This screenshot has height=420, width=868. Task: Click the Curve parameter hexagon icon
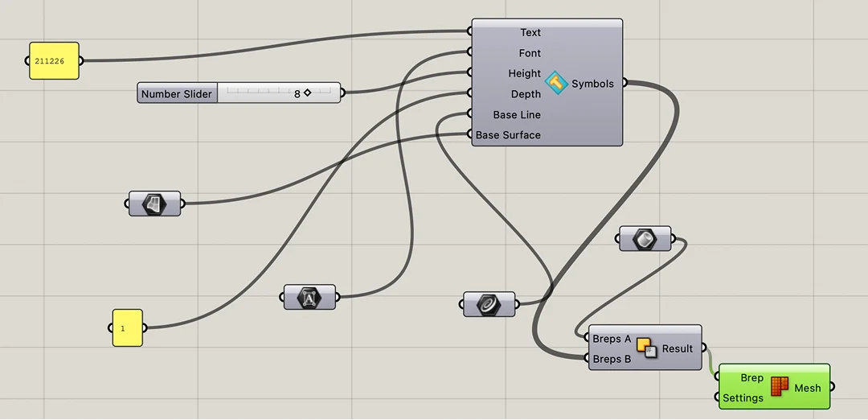coord(489,304)
